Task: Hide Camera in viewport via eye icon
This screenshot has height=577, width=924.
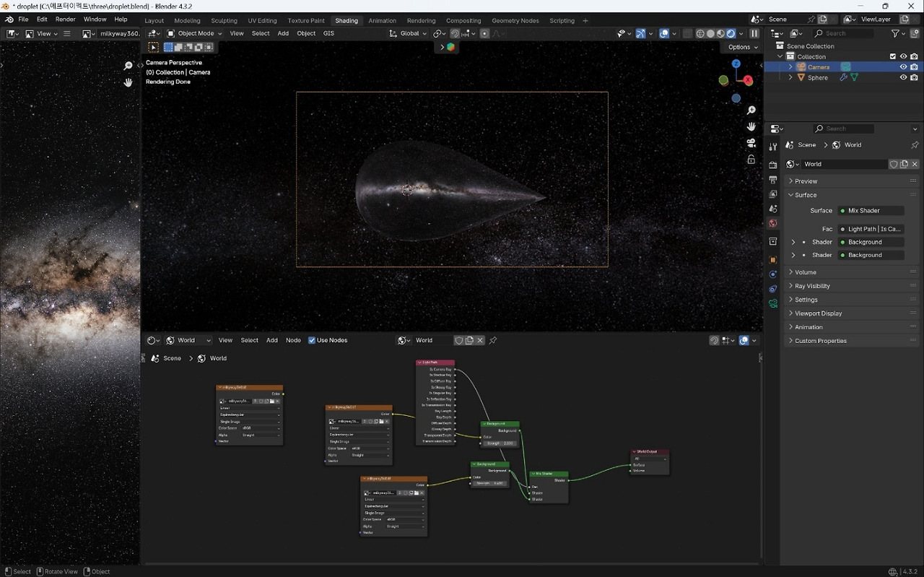Action: point(903,67)
